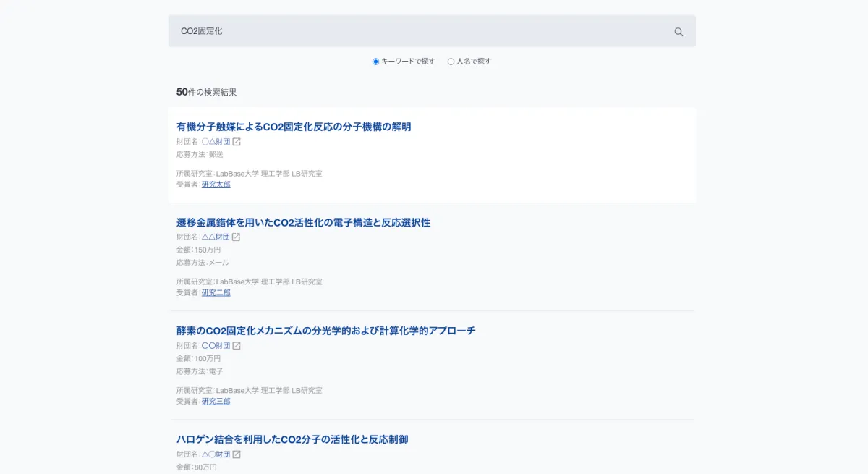This screenshot has height=474, width=868.
Task: Click the 50件の検索結果 count text
Action: pos(206,92)
